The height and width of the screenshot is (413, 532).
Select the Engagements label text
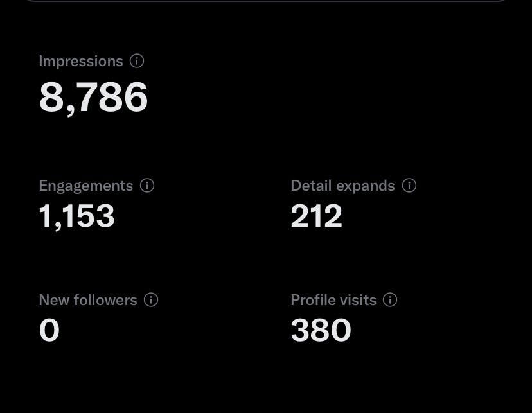pos(86,186)
